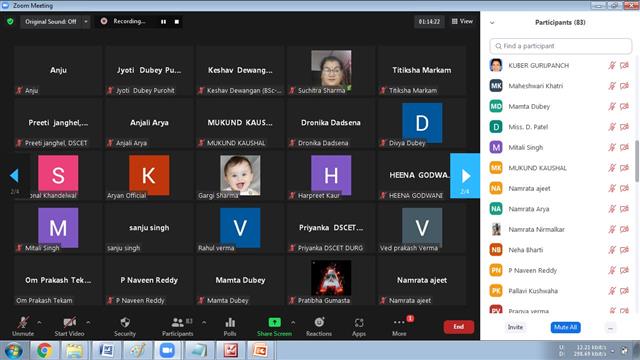The image size is (640, 360).
Task: Toggle Original Sound Off button
Action: [x=51, y=22]
